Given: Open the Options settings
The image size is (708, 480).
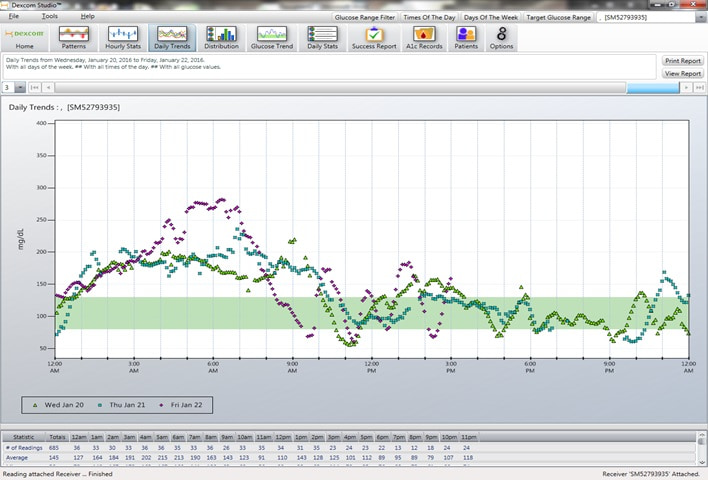Looking at the screenshot, I should (502, 38).
